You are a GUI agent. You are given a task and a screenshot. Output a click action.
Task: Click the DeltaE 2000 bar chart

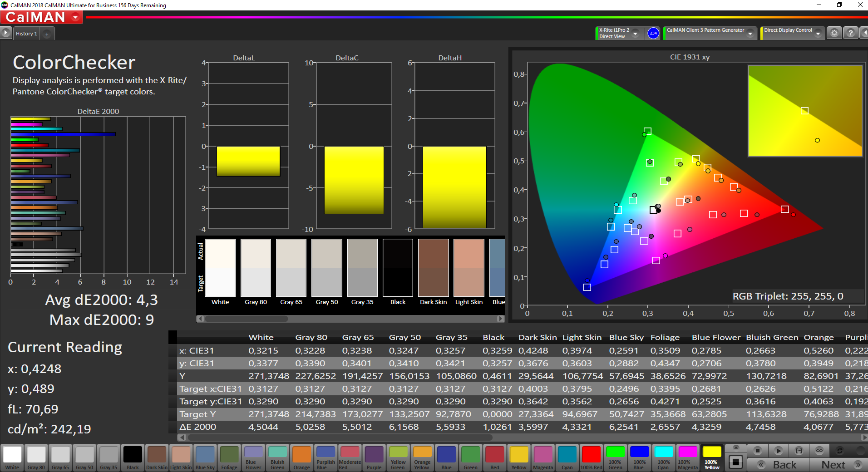[98, 195]
